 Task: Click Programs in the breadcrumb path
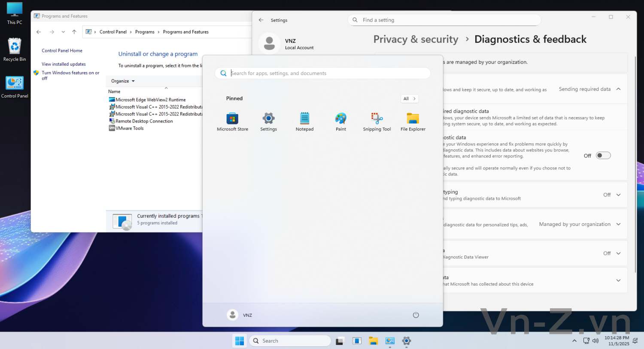[x=145, y=32]
